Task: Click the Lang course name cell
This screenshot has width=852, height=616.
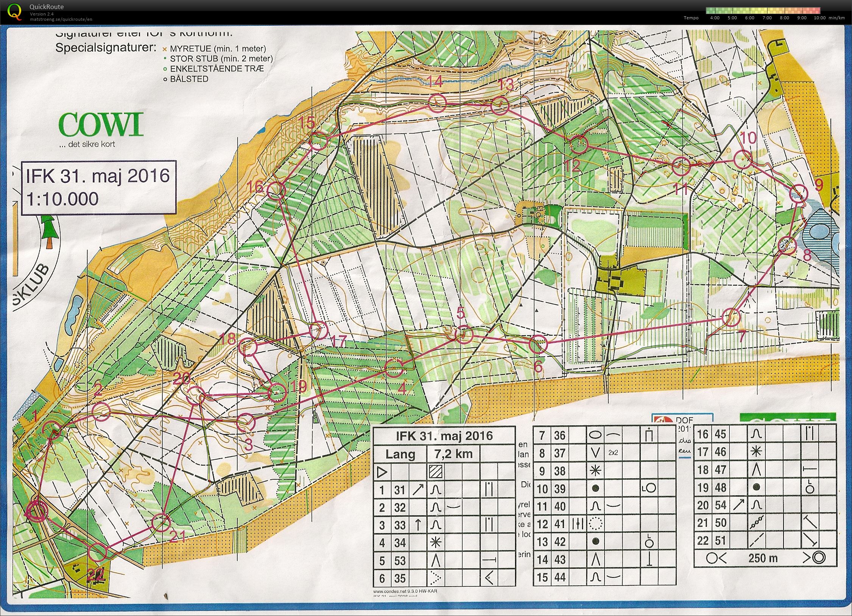Action: (x=400, y=454)
